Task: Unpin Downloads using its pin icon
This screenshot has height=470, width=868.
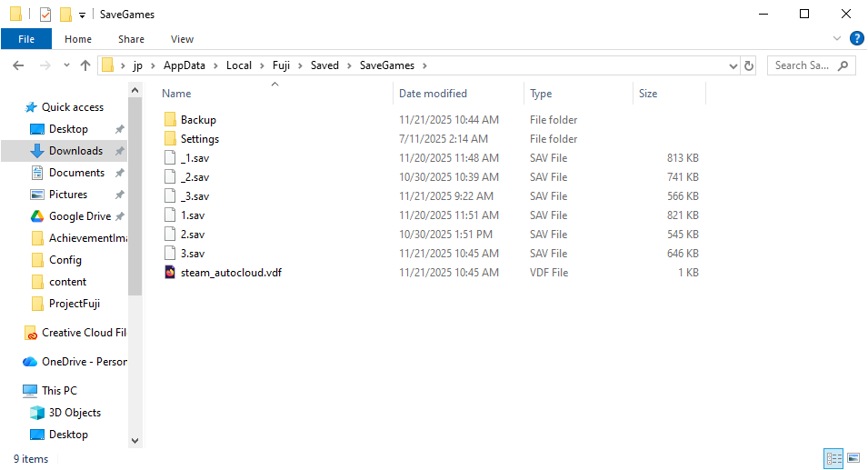Action: (x=119, y=151)
